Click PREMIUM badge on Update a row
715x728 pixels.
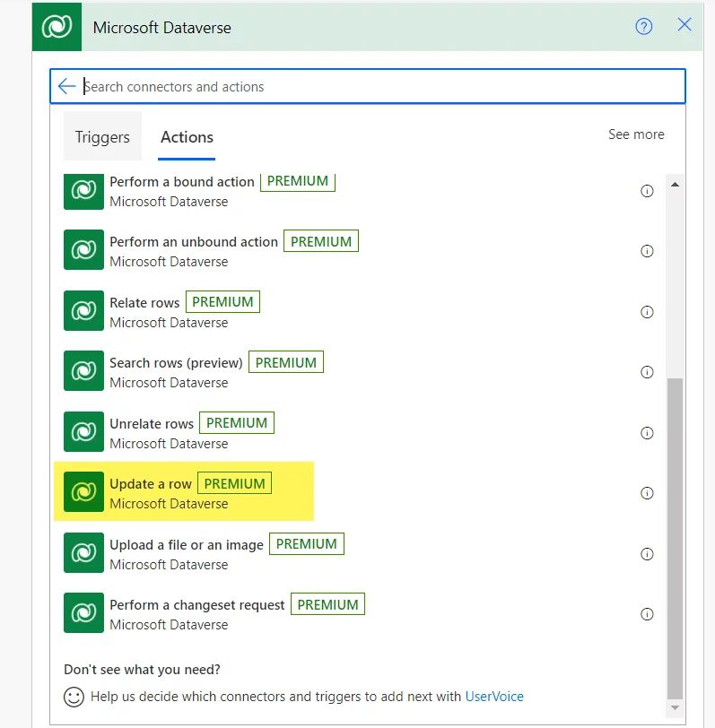pos(235,483)
